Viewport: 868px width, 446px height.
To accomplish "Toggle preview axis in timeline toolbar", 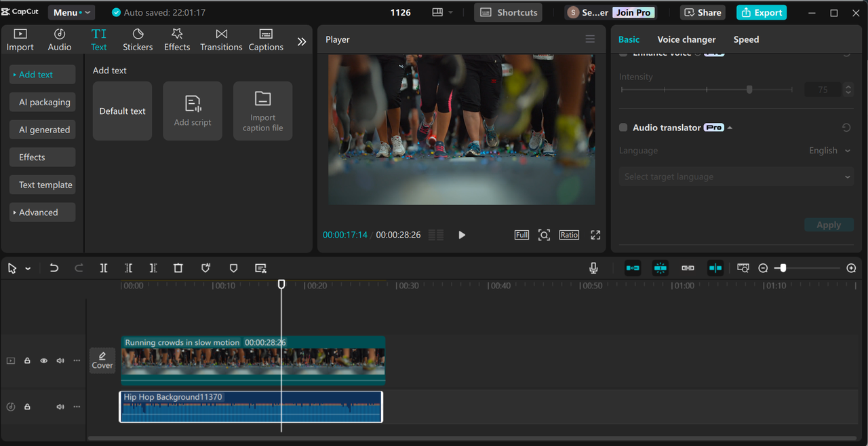I will pyautogui.click(x=715, y=268).
